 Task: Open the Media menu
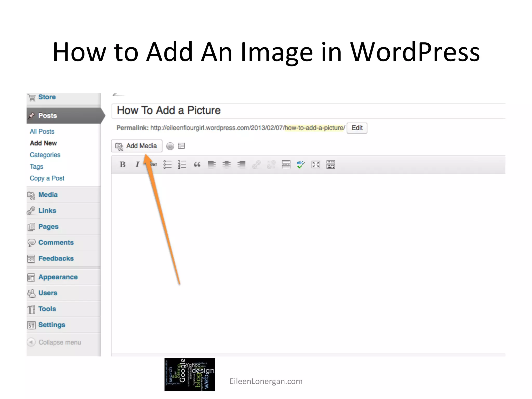tap(64, 195)
